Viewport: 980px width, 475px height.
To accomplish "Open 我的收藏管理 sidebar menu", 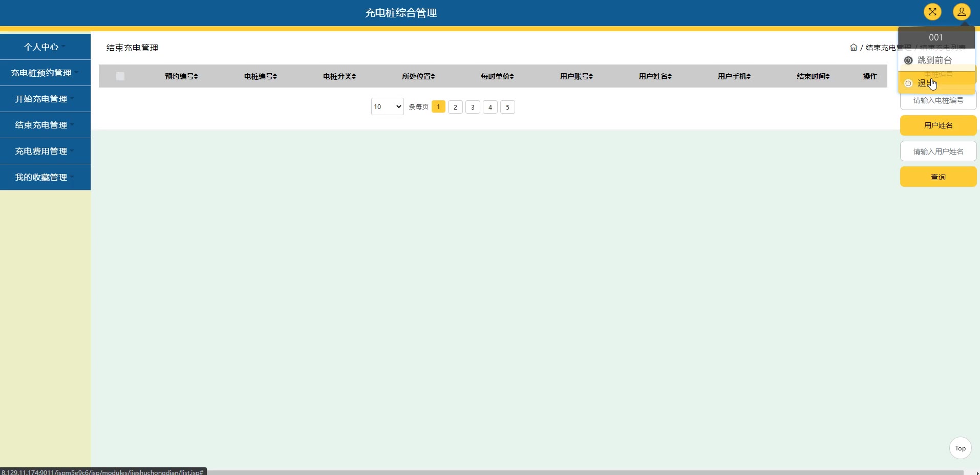I will [46, 177].
